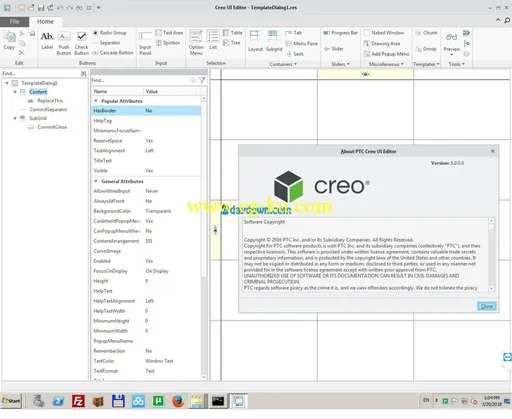Insert a Table widget
The image size is (512, 419).
pos(233,33)
